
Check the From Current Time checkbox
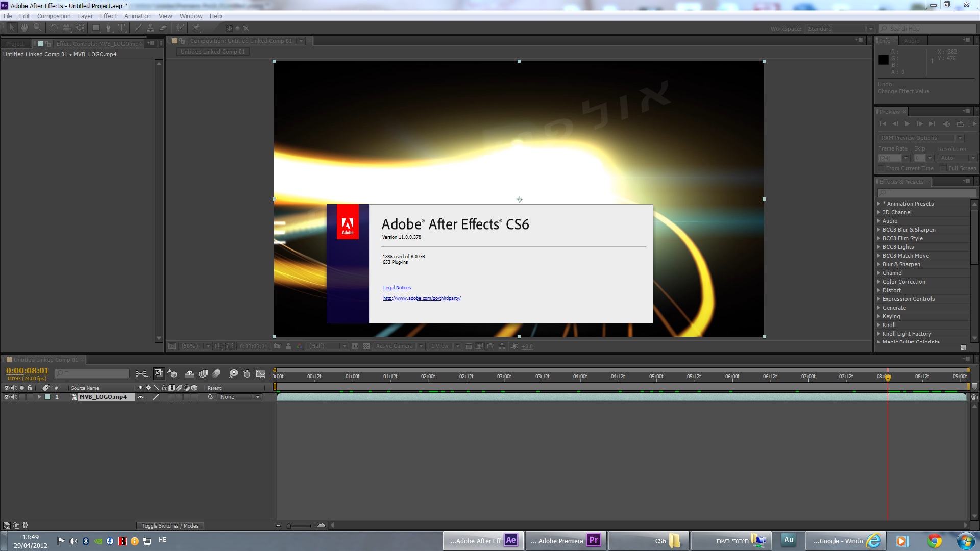coord(881,169)
